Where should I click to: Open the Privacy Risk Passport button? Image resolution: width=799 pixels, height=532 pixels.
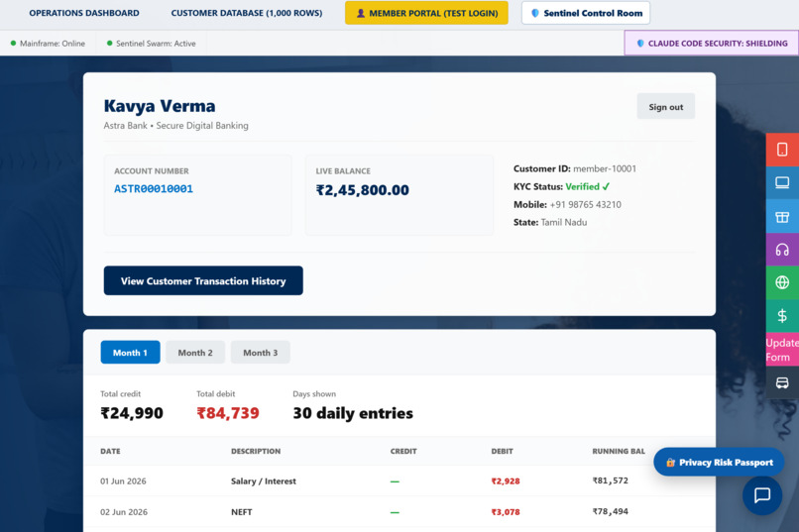coord(719,463)
